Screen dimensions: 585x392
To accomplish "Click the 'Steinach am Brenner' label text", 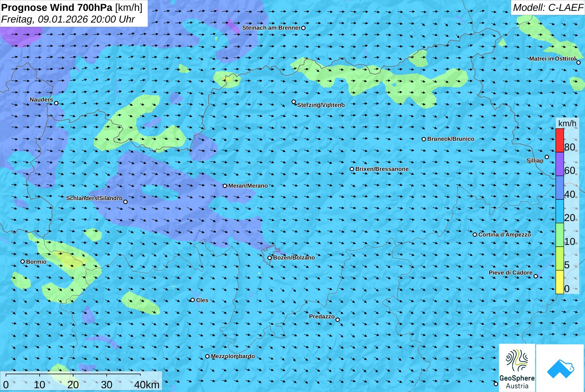I will click(x=272, y=28).
